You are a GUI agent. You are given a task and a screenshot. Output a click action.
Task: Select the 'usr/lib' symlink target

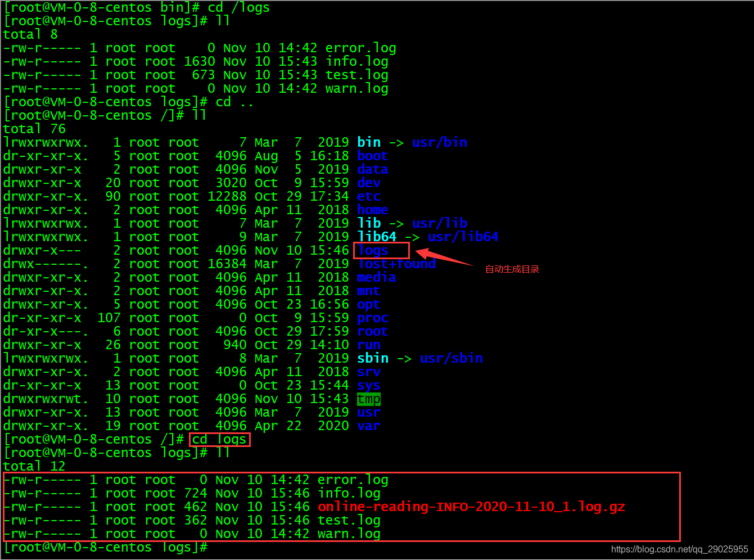coord(440,224)
